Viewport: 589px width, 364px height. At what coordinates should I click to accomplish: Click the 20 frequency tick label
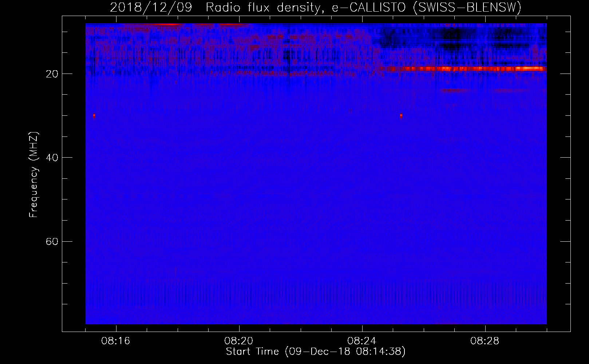tap(52, 74)
